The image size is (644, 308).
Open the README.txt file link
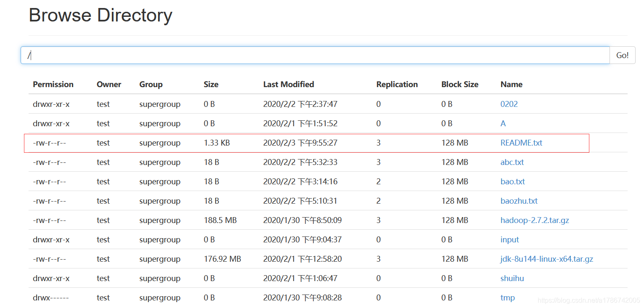point(521,143)
